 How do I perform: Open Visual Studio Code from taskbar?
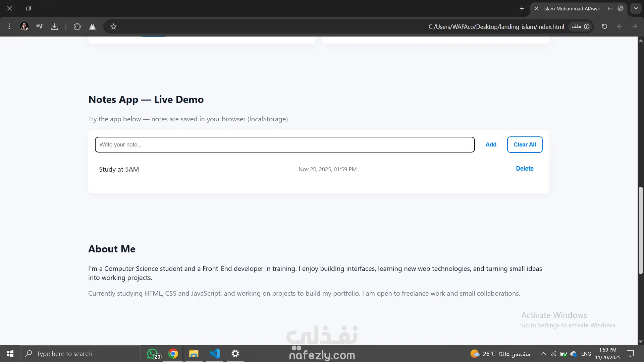tap(215, 354)
